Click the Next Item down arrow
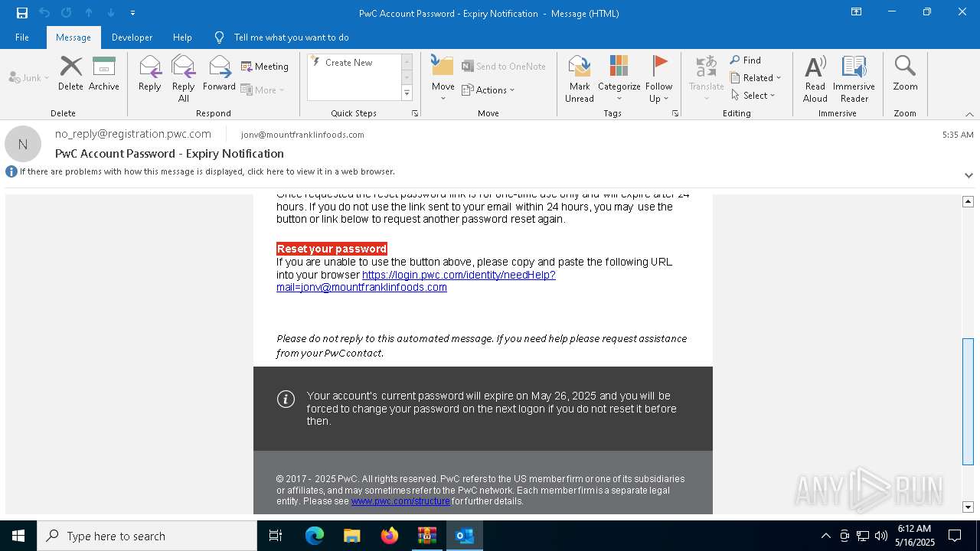980x551 pixels. 111,13
